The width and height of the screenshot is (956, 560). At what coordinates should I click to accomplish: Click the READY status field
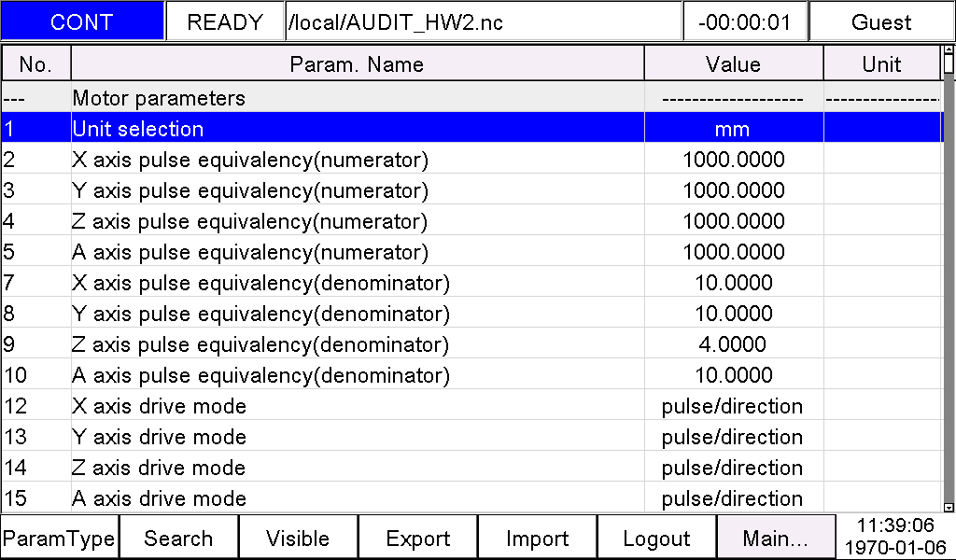coord(225,22)
